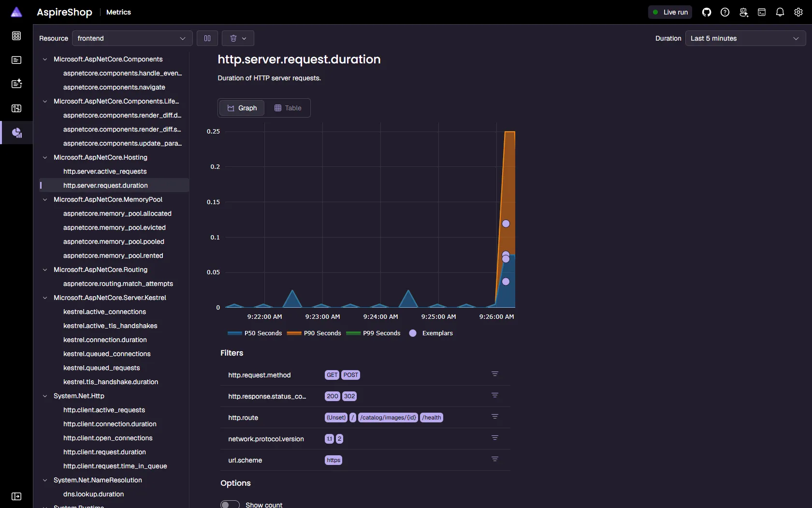Screen dimensions: 812x508
Task: Collapse Microsoft.AspNetCore.Components.Lifecycle group
Action: 45,101
